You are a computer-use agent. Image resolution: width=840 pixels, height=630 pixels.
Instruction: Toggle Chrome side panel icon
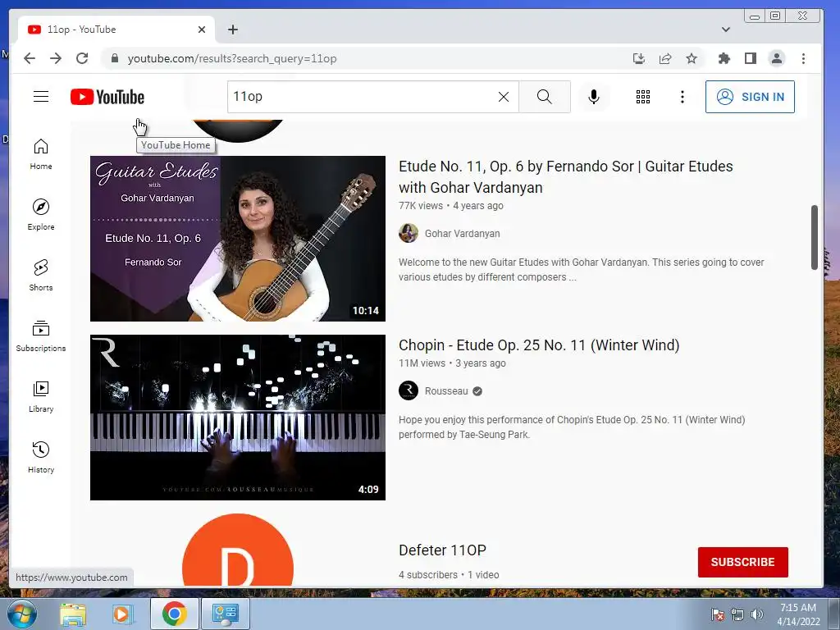click(x=751, y=58)
